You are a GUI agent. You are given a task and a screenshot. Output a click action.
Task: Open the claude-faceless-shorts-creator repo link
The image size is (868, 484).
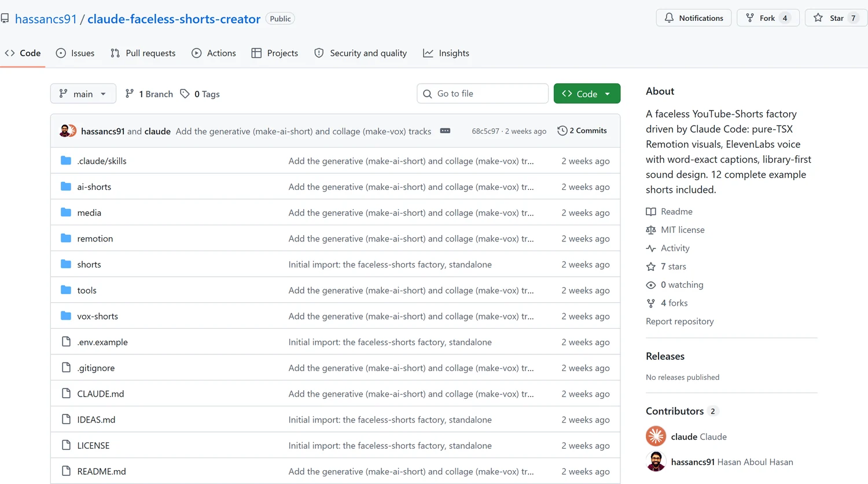174,19
